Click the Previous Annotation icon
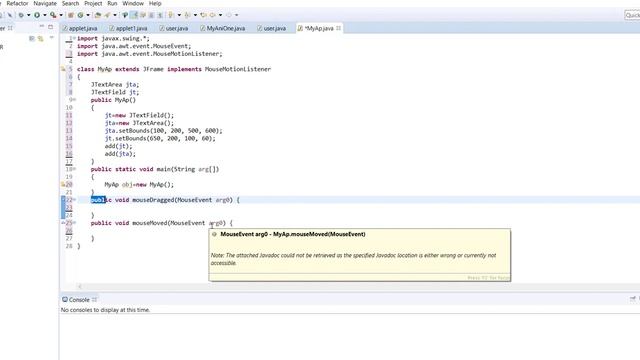Image resolution: width=640 pixels, height=360 pixels. [x=187, y=15]
